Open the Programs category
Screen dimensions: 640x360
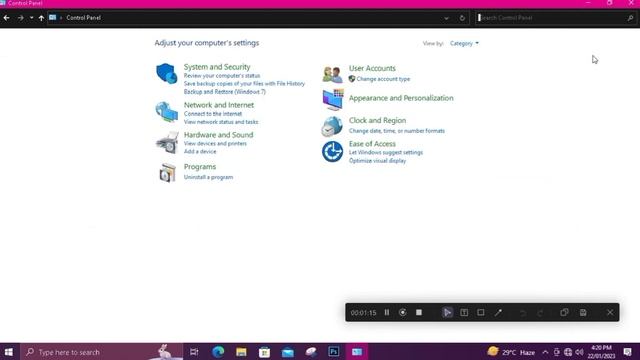point(200,167)
